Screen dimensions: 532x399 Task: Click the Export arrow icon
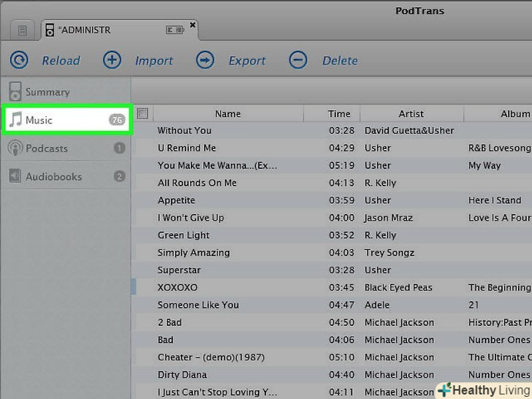coord(205,60)
